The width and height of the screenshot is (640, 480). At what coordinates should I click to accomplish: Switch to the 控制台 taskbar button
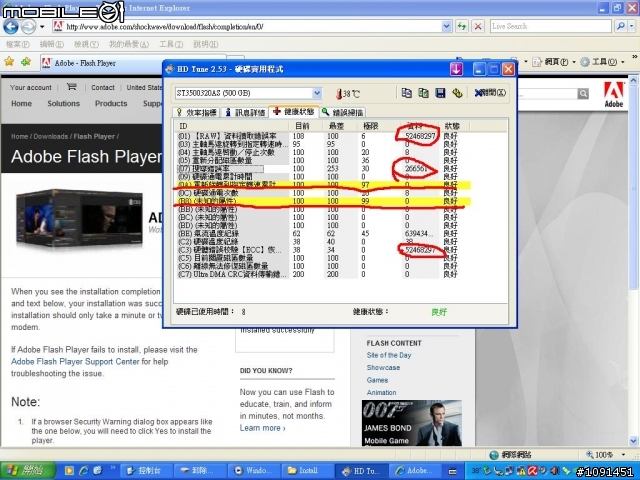click(x=147, y=471)
